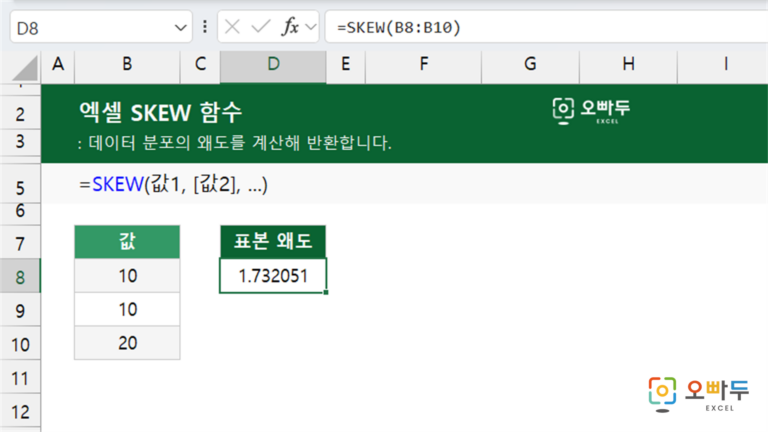Expand the dropdown arrow beside the fx button
The image size is (768, 432).
pyautogui.click(x=311, y=27)
